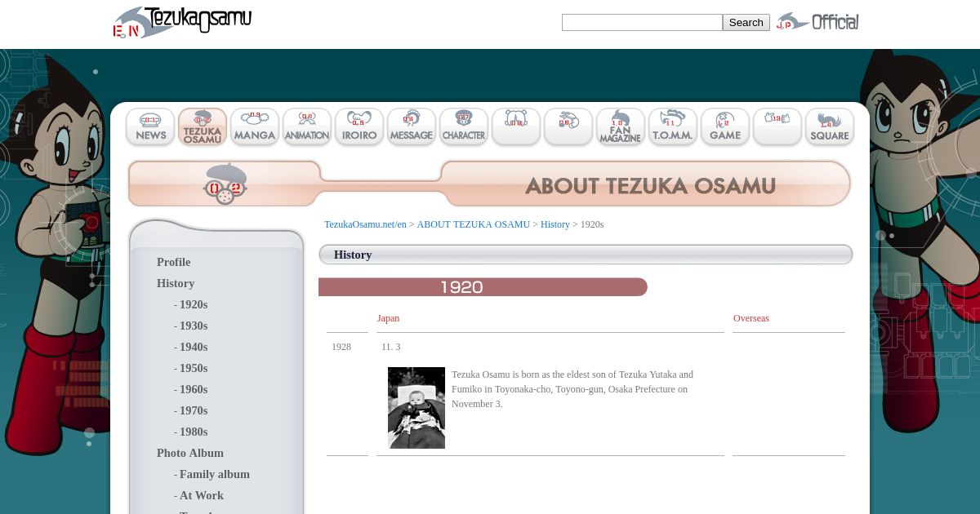This screenshot has width=980, height=514.
Task: Click the 1920 decade heading bar
Action: pyautogui.click(x=483, y=287)
